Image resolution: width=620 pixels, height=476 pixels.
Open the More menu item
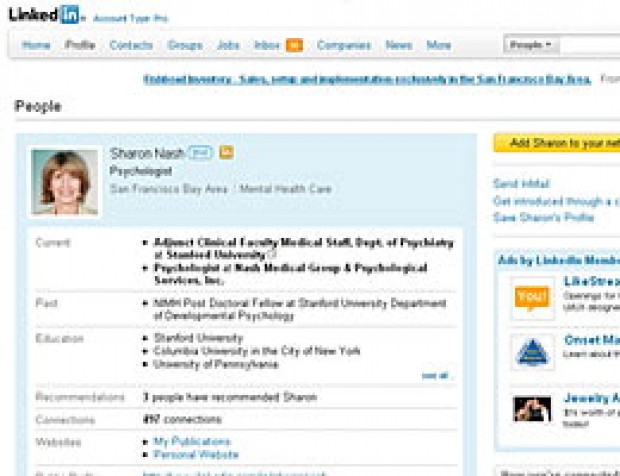tap(439, 45)
